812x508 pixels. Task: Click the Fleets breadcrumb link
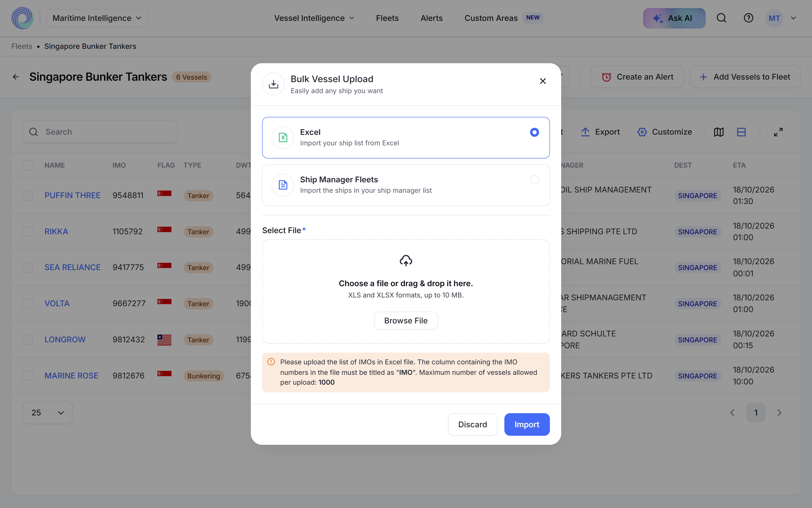[x=22, y=46]
